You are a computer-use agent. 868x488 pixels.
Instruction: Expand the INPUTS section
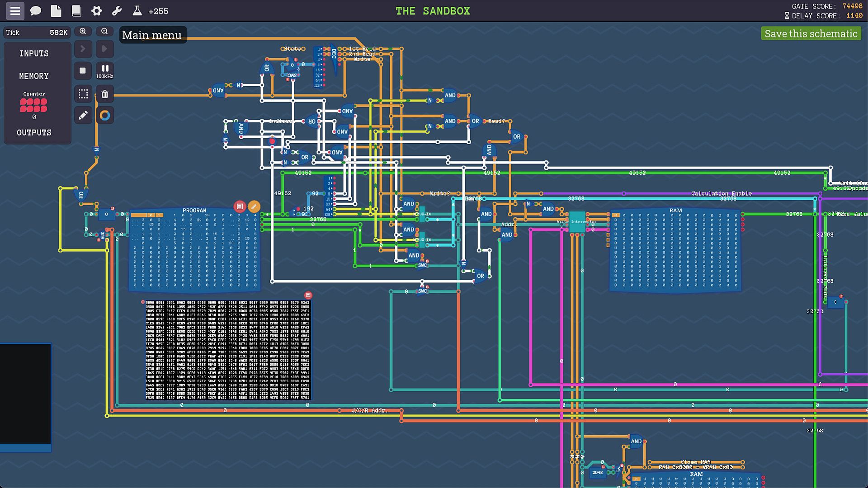click(34, 53)
